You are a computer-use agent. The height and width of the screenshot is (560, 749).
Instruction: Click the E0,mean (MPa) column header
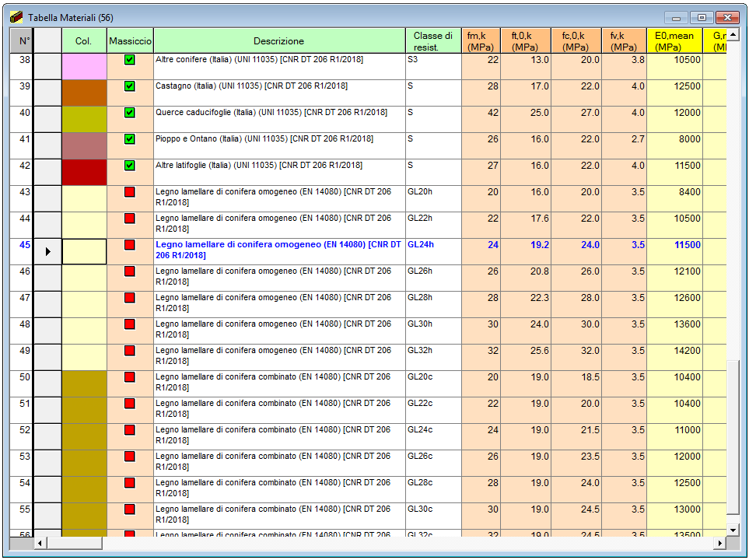(x=674, y=41)
